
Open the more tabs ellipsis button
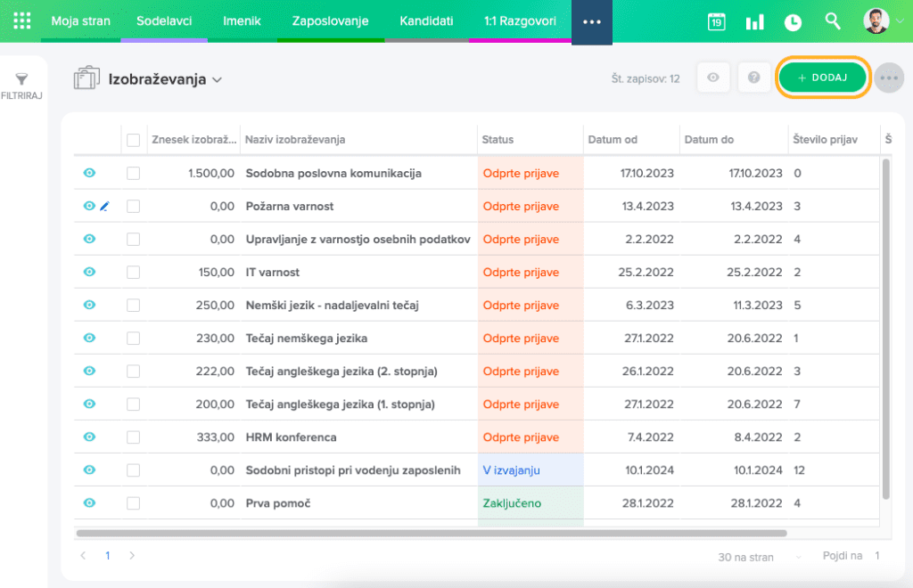(592, 21)
